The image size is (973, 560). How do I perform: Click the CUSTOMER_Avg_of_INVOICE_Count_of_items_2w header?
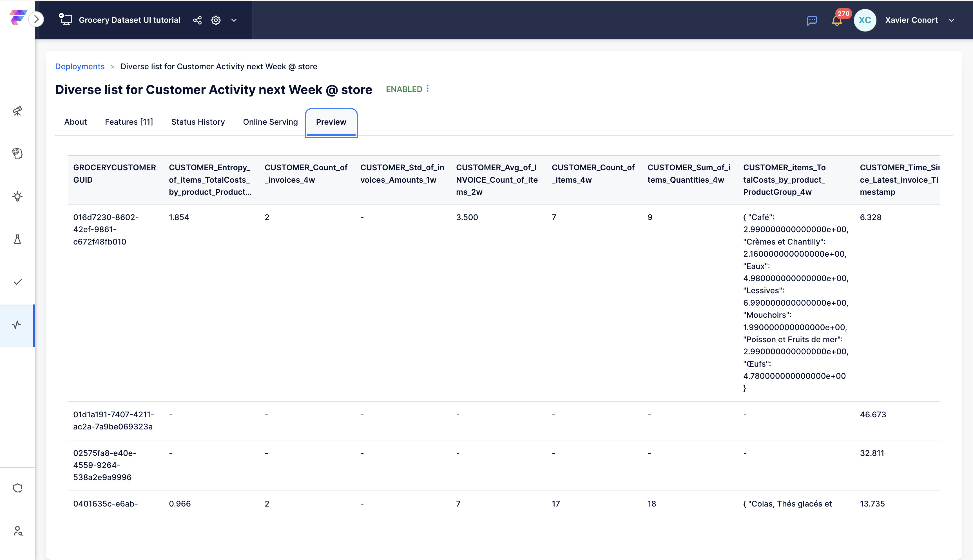[x=497, y=180]
